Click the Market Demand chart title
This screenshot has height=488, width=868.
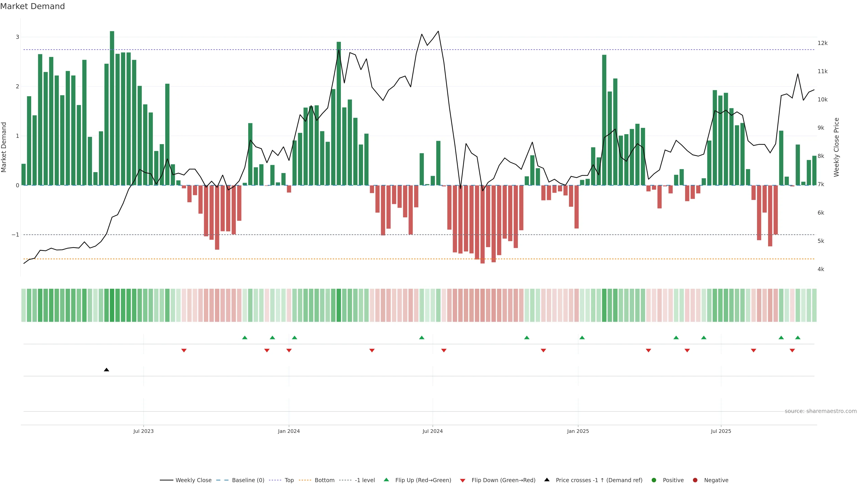coord(32,6)
